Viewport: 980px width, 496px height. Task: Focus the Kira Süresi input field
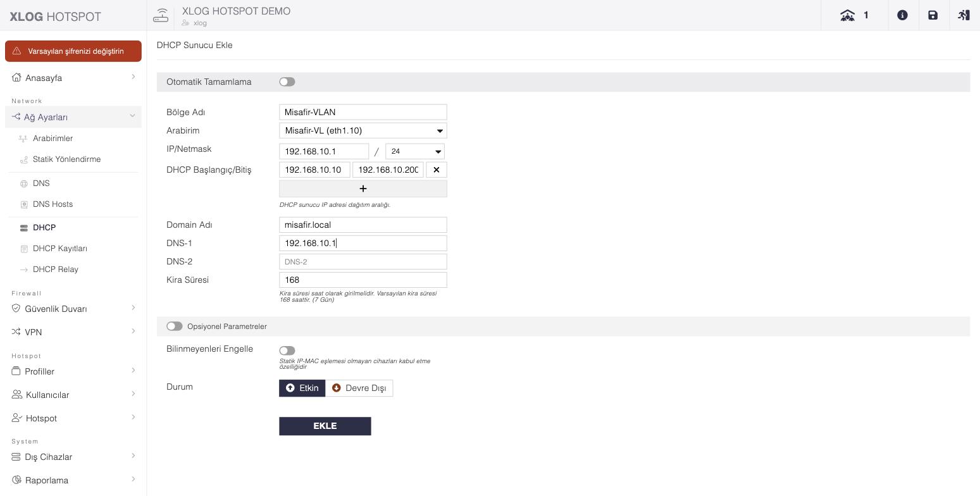pyautogui.click(x=363, y=280)
